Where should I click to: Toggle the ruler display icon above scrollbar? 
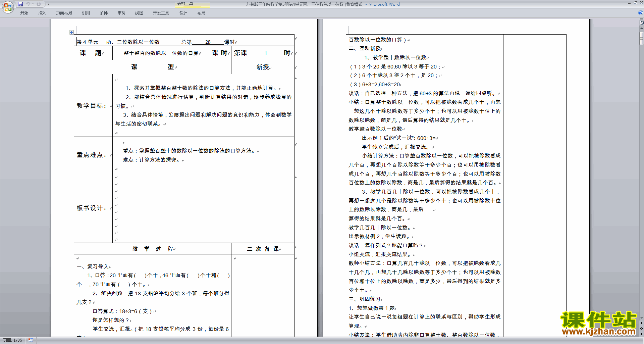coord(641,23)
